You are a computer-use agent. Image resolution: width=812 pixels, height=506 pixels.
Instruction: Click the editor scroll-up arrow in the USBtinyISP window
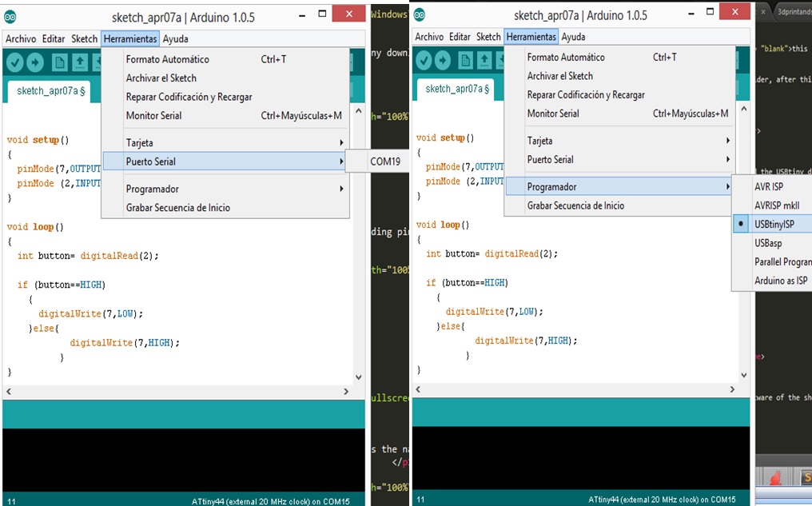(x=743, y=109)
